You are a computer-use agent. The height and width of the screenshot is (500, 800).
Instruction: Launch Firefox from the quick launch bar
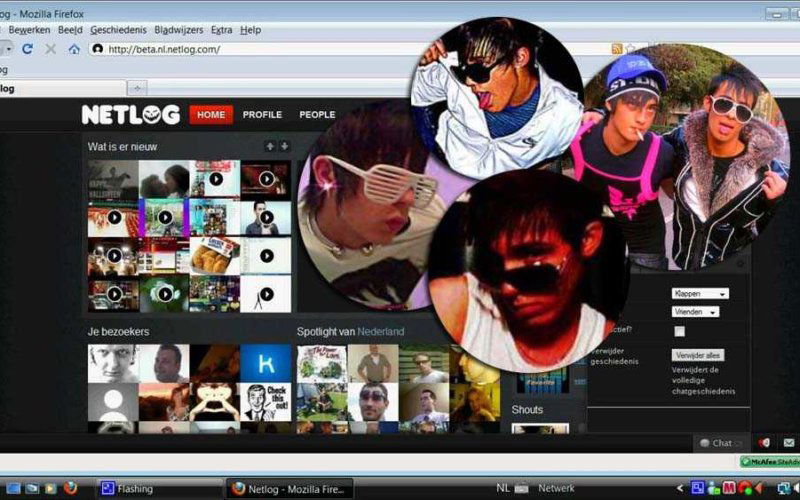tap(70, 488)
